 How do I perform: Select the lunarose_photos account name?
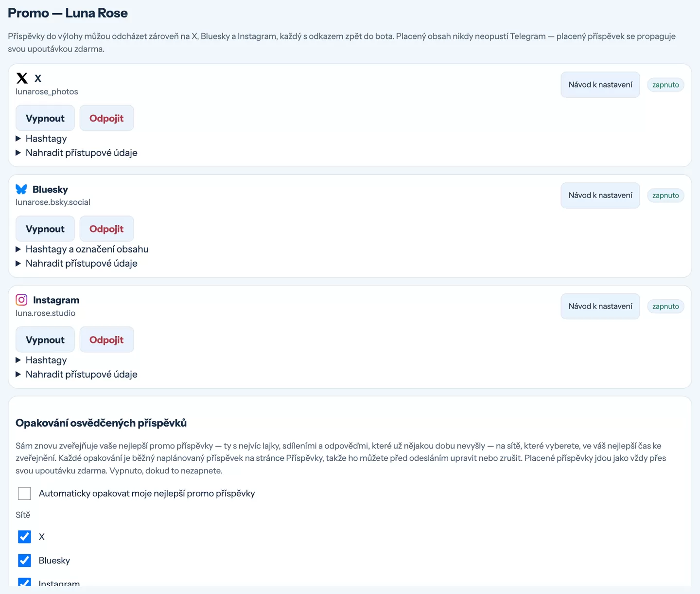click(47, 91)
